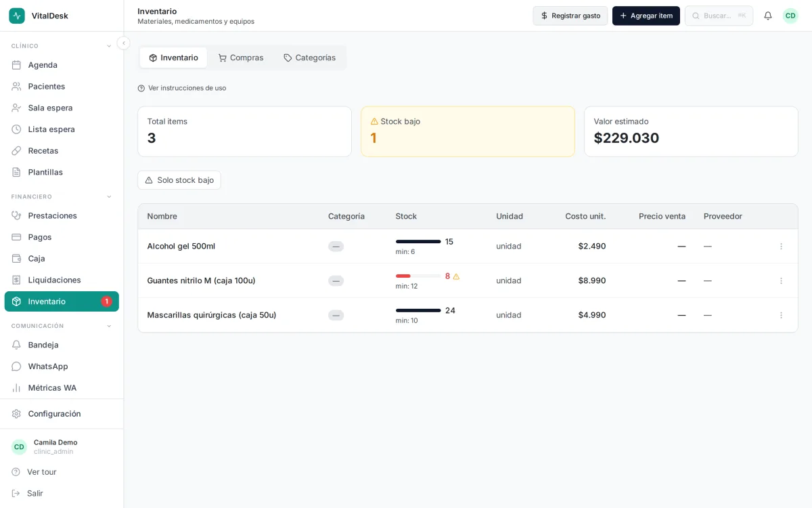Click Registrar gasto button
The image size is (812, 508).
[x=570, y=16]
